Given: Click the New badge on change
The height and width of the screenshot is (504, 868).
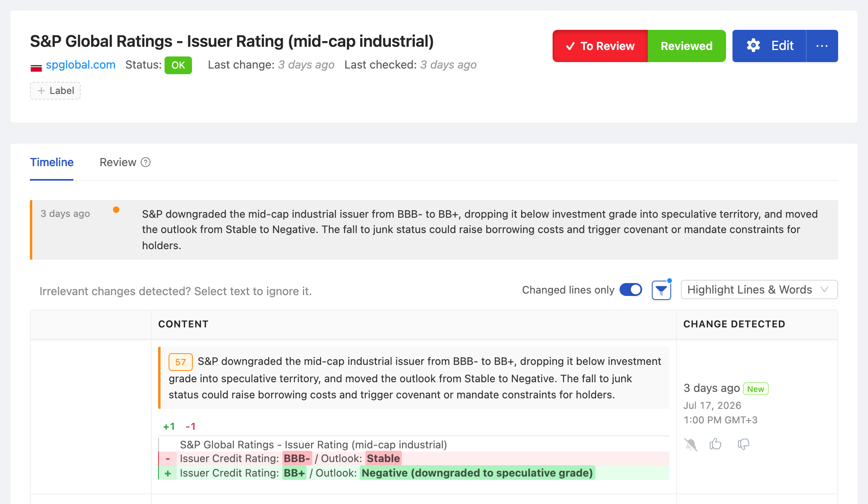Looking at the screenshot, I should [x=755, y=389].
